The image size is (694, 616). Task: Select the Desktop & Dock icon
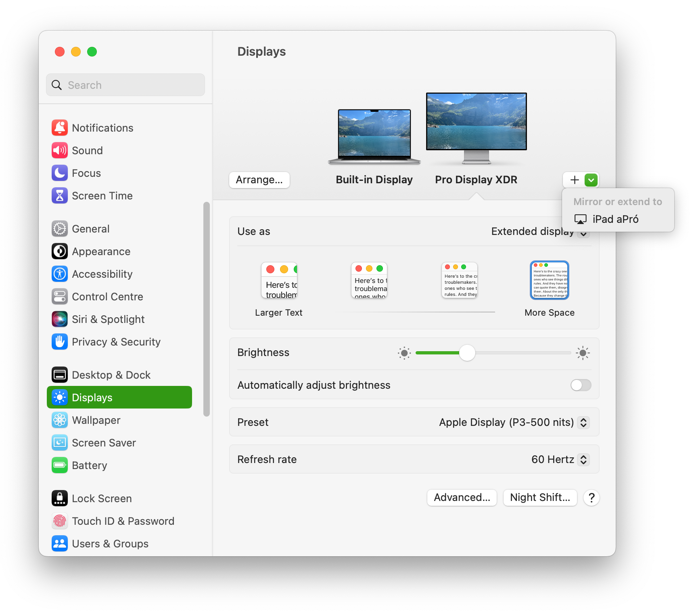[60, 375]
